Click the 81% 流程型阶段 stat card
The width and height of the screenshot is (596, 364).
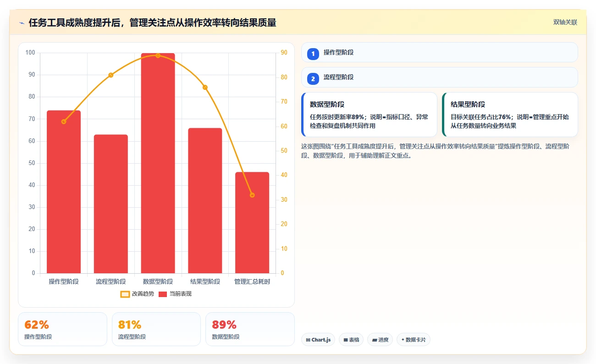(x=156, y=329)
